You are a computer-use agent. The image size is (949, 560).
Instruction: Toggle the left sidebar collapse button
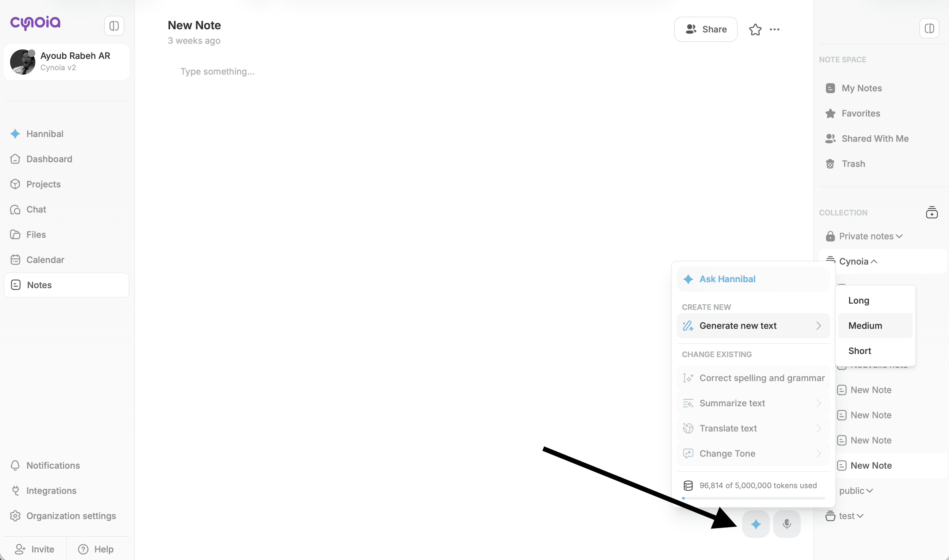tap(114, 26)
